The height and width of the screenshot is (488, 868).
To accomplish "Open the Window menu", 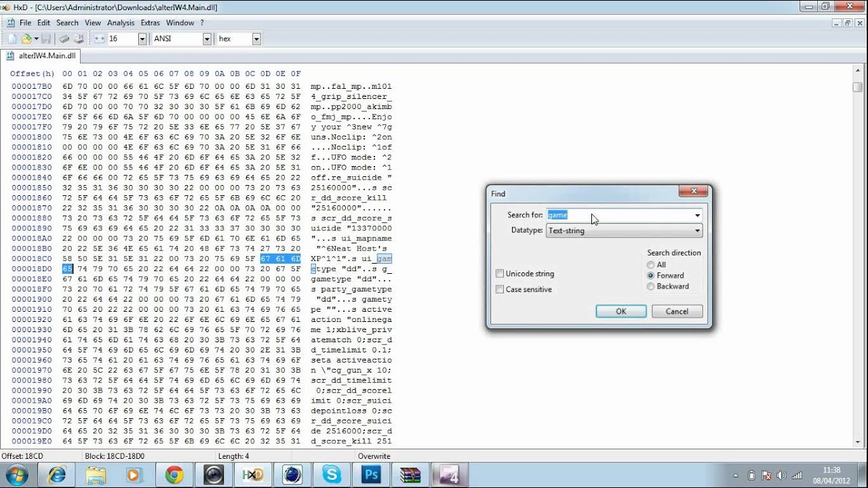I will pyautogui.click(x=180, y=22).
